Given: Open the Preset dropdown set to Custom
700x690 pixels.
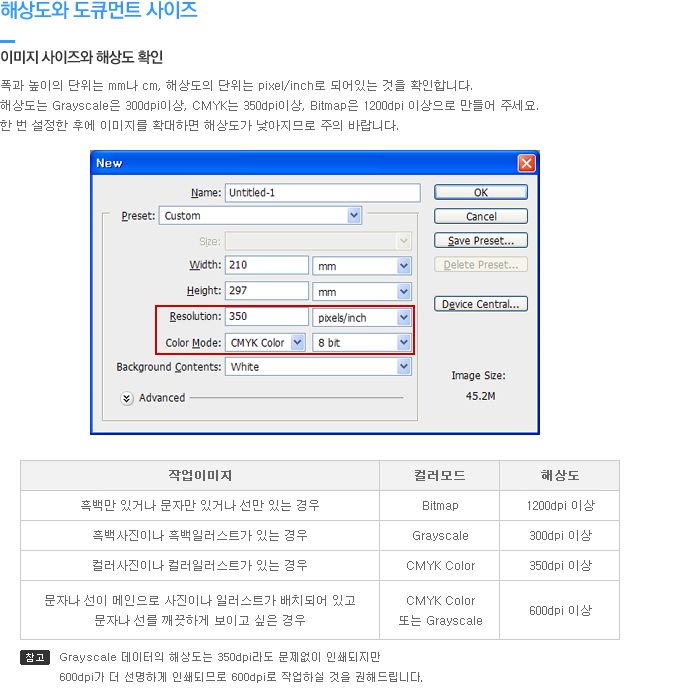Looking at the screenshot, I should tap(260, 216).
